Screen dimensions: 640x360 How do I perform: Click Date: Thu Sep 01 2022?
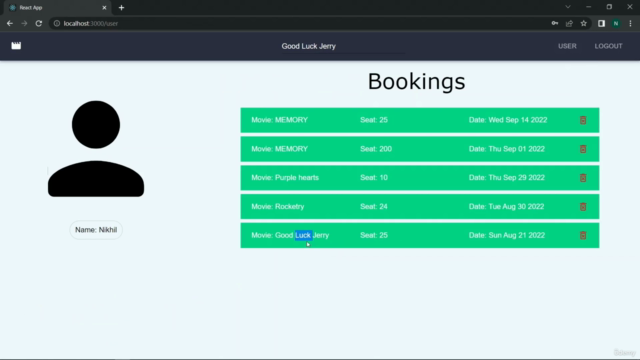pos(507,149)
